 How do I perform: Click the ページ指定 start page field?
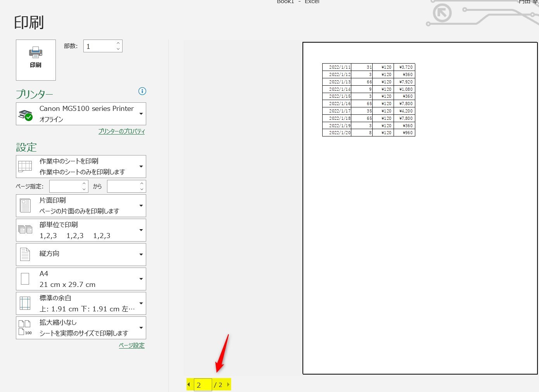pos(65,187)
